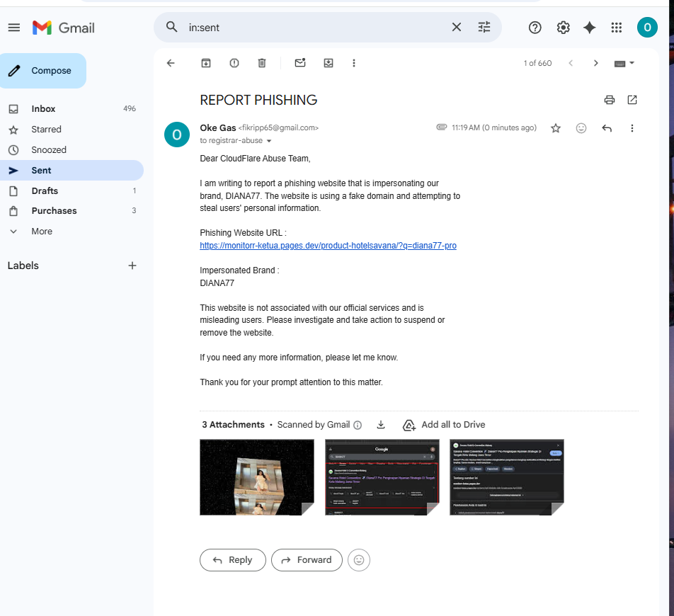Go back to Sent list arrow

(x=171, y=63)
